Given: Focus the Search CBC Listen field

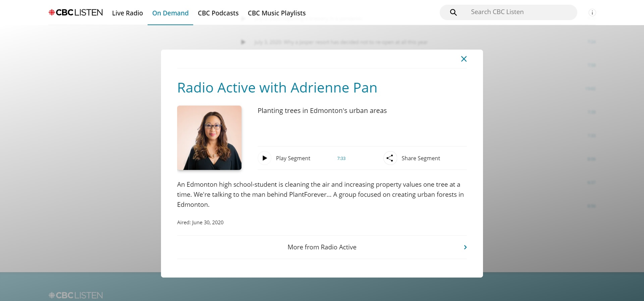Looking at the screenshot, I should point(517,12).
